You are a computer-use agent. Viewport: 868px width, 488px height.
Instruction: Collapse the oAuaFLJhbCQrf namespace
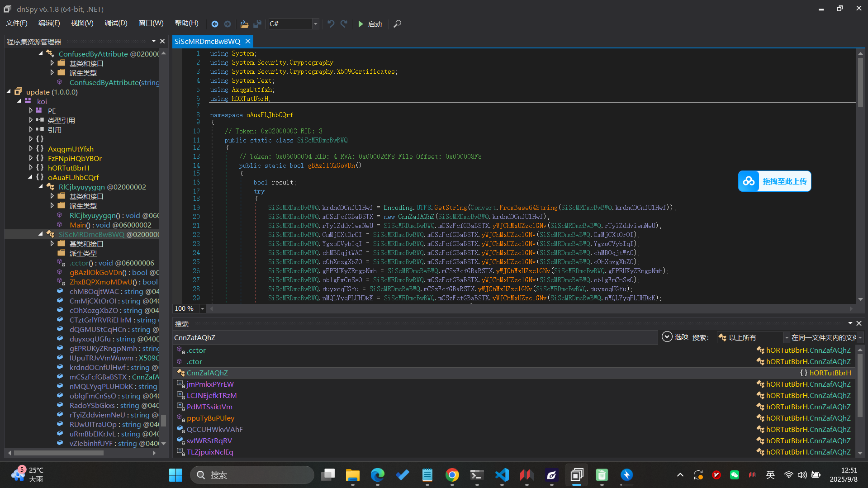pos(30,177)
